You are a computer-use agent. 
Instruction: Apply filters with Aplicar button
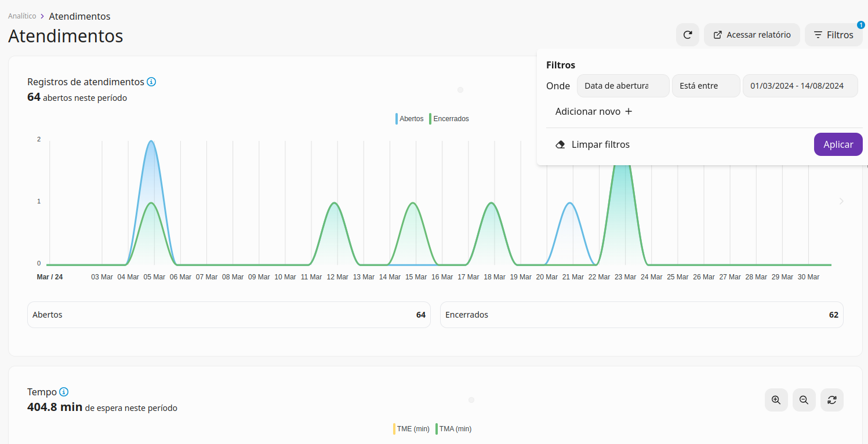point(838,144)
